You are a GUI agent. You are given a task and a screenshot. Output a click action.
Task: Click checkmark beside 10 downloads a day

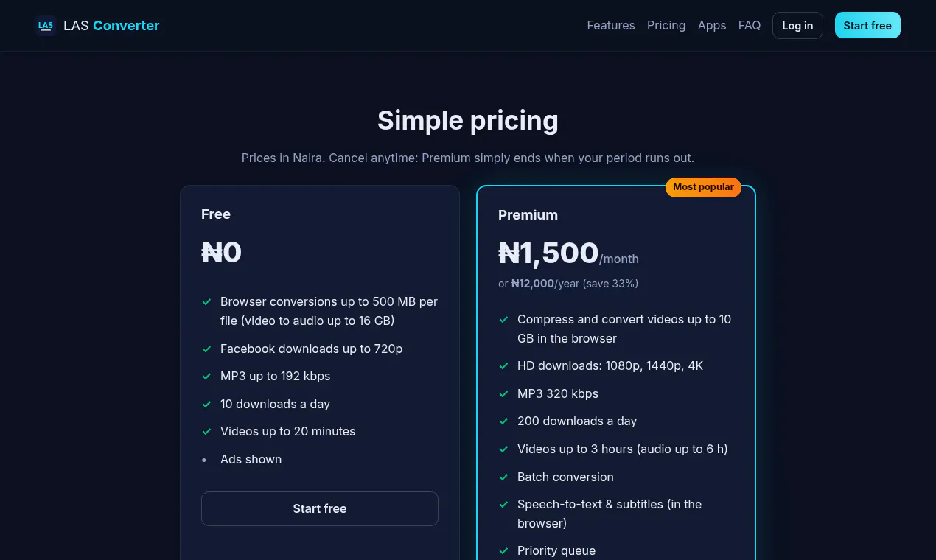207,405
